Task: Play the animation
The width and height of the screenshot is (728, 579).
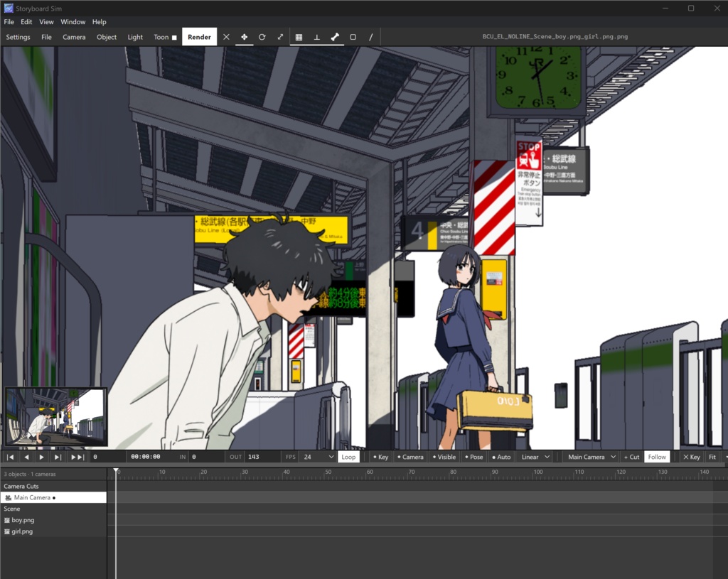Action: click(41, 457)
